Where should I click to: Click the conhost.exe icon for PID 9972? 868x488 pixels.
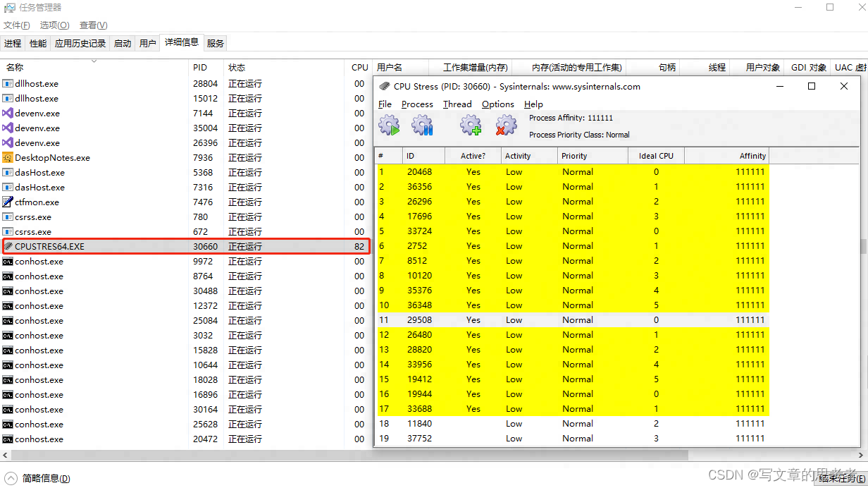[8, 261]
